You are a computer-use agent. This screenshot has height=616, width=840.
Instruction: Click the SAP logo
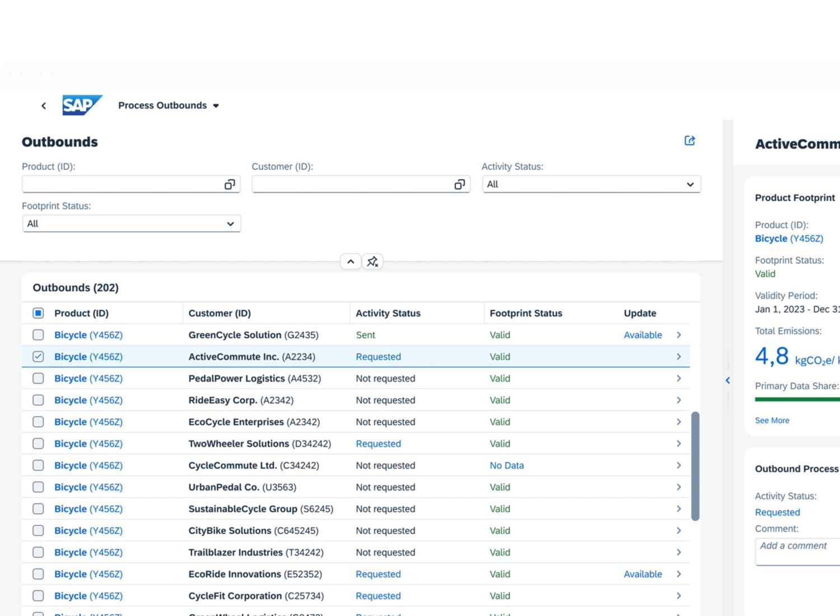pyautogui.click(x=82, y=105)
